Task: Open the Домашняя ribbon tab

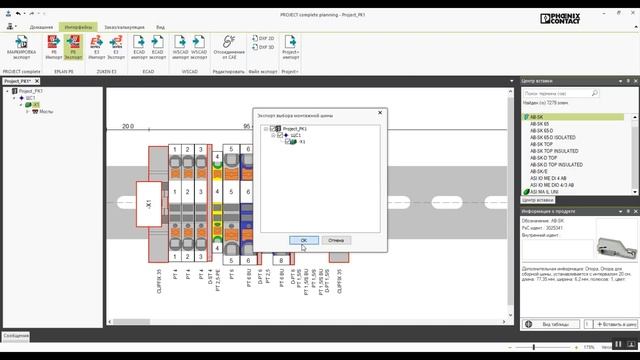Action: [x=41, y=27]
